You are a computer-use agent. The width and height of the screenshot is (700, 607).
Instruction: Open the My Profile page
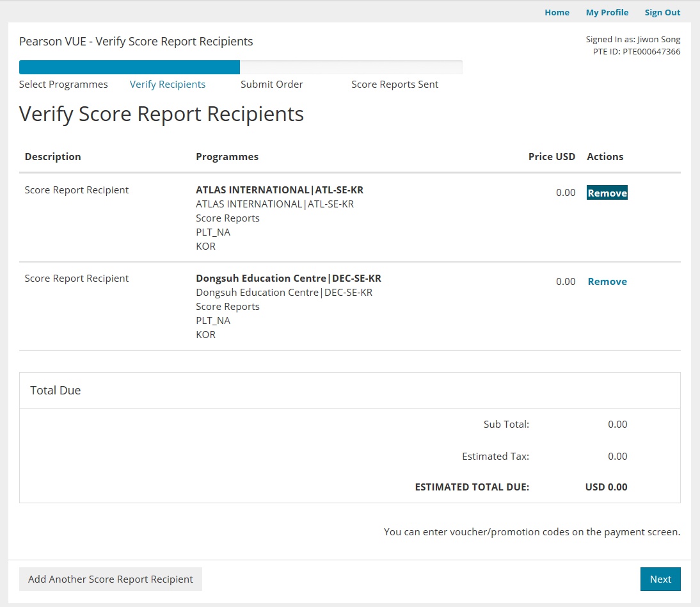coord(607,12)
